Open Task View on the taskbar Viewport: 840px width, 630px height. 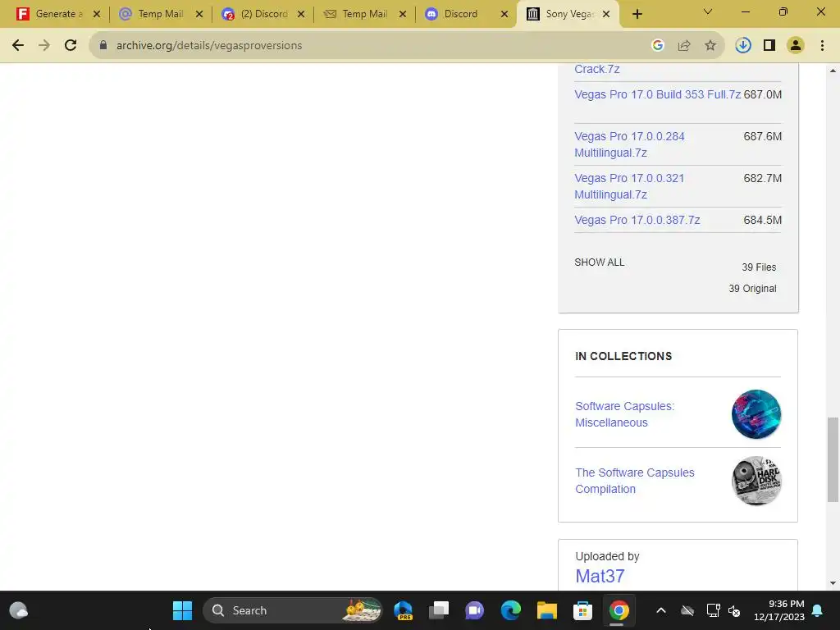(x=439, y=610)
